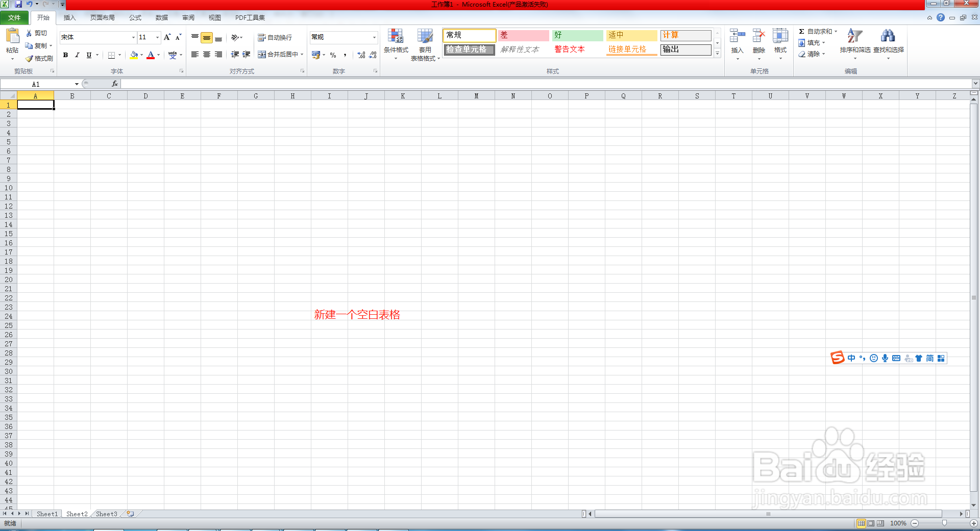The image size is (980, 531).
Task: Apply the 警告文本 warning text style
Action: click(577, 49)
